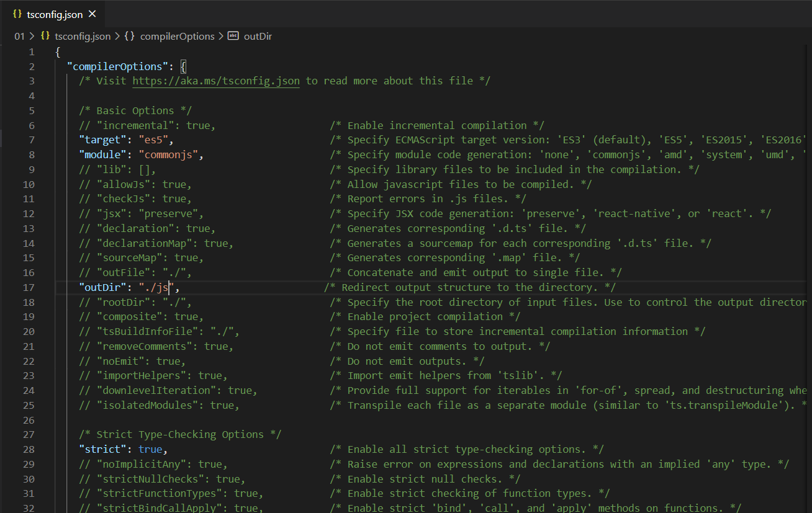Click the string symbol icon before outDir breadcrumb

(x=233, y=36)
